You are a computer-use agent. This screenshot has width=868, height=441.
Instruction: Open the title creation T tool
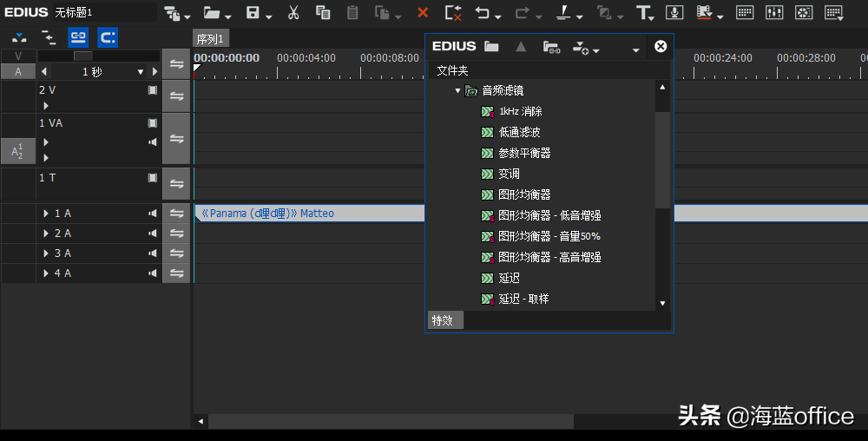coord(643,12)
